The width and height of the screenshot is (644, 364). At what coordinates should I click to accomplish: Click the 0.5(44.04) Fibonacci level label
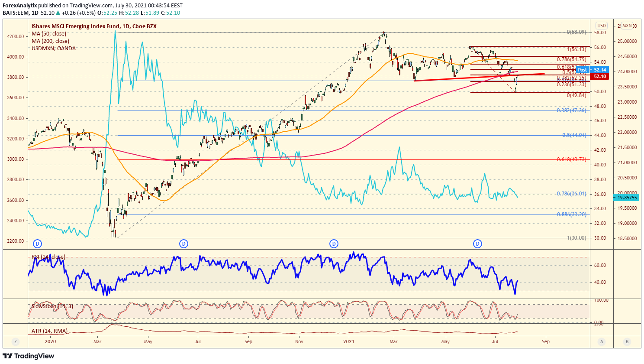pyautogui.click(x=574, y=135)
